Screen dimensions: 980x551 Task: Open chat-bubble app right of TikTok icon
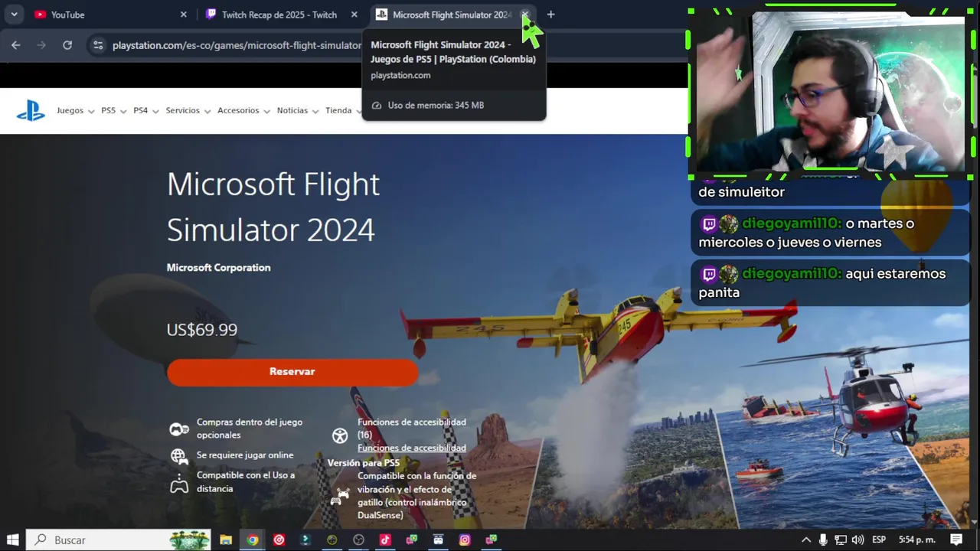pyautogui.click(x=412, y=540)
